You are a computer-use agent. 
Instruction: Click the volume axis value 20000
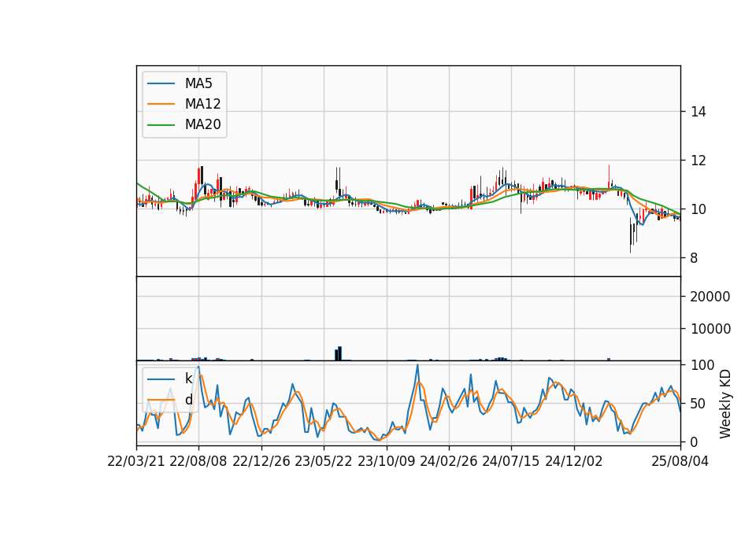(x=710, y=297)
